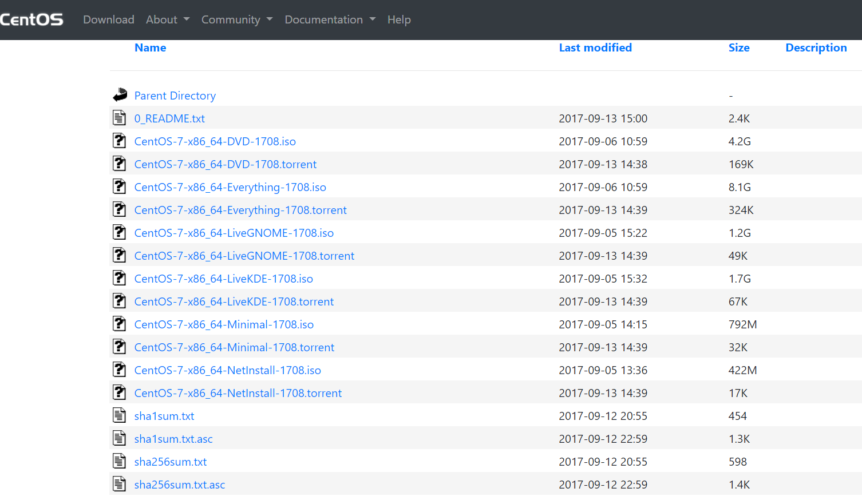
Task: Click the 598 size of sha256sum.txt
Action: [738, 462]
